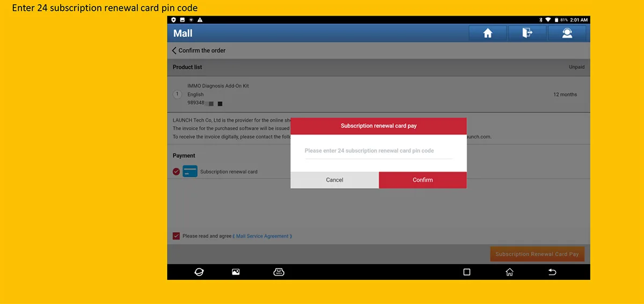
Task: Click the Unpaid status label
Action: click(577, 67)
